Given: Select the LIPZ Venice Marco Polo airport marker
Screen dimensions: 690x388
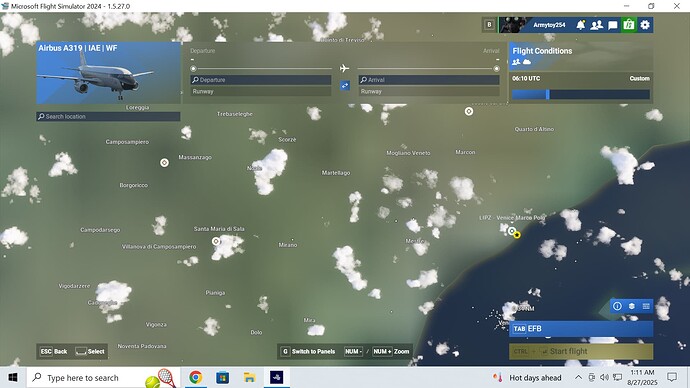Looking at the screenshot, I should [511, 231].
